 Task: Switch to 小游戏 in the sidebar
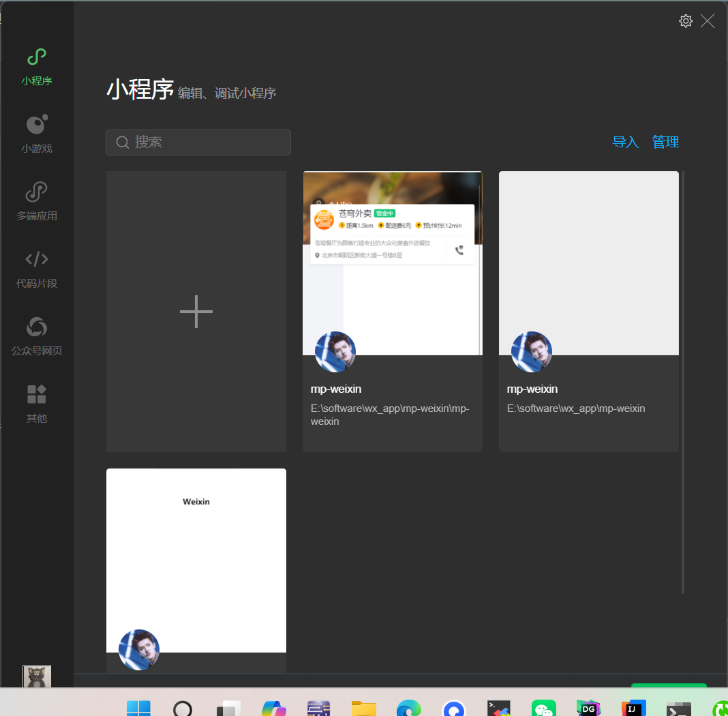(x=37, y=134)
